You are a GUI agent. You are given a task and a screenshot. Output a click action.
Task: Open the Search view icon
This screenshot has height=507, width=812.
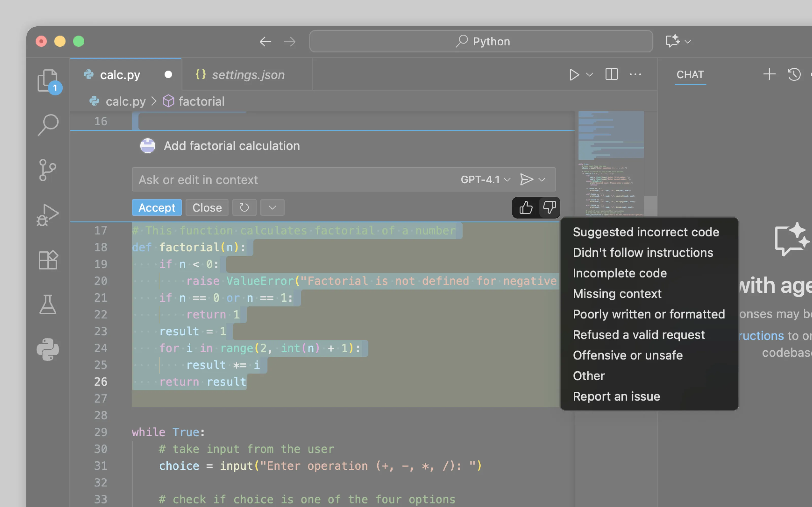(x=48, y=125)
